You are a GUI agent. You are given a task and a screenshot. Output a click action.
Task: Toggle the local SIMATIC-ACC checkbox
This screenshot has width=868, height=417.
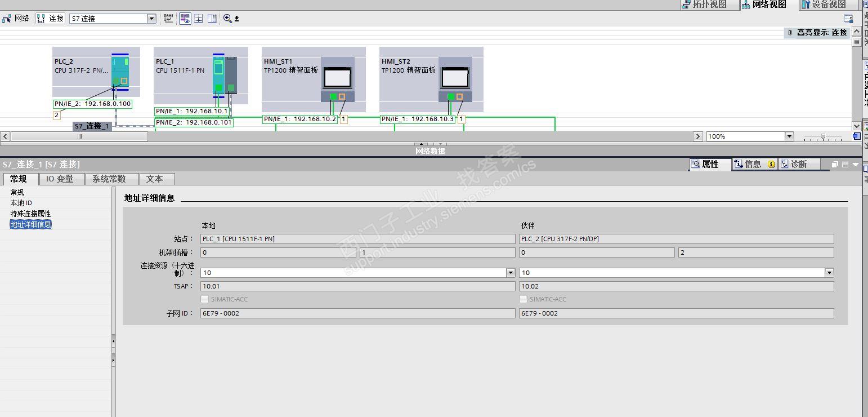[x=205, y=299]
